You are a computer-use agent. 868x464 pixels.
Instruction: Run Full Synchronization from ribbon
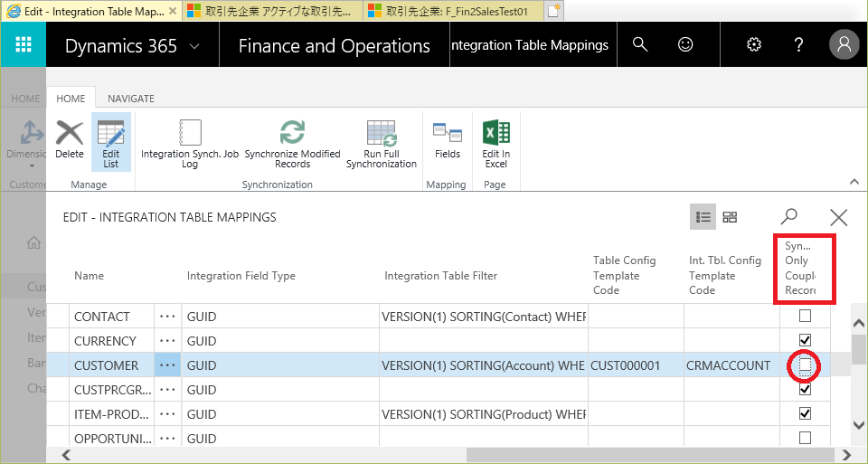point(382,144)
